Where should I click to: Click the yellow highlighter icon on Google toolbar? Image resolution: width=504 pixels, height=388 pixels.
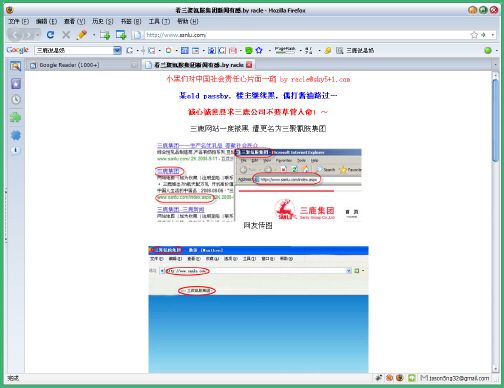327,50
